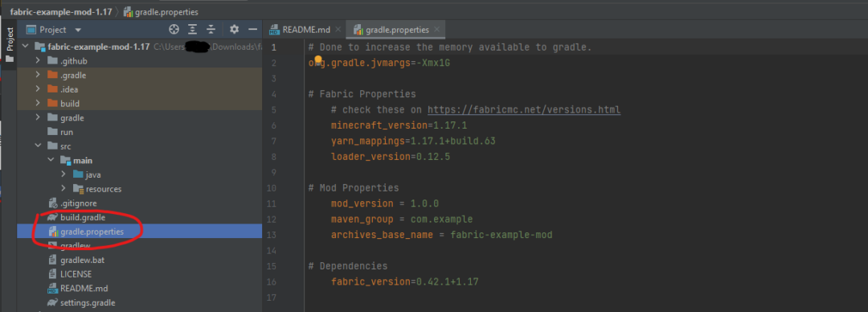This screenshot has height=312, width=868.
Task: Open the Project view dropdown
Action: coord(77,30)
